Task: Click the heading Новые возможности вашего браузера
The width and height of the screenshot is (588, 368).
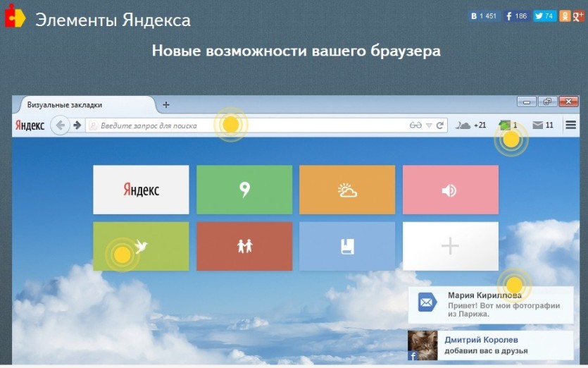Action: point(296,51)
